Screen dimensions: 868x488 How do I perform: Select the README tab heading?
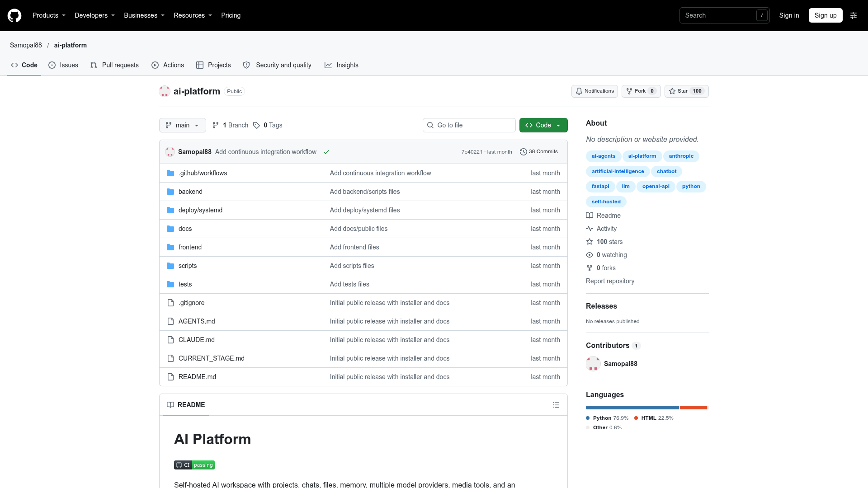[x=186, y=405]
